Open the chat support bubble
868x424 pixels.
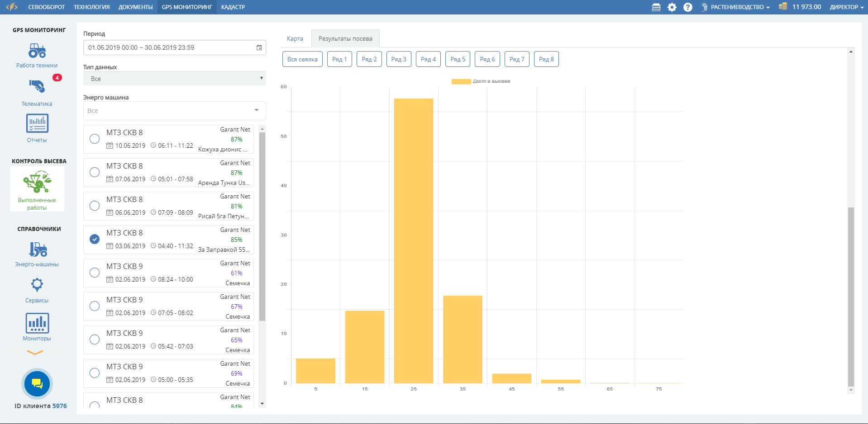click(37, 384)
